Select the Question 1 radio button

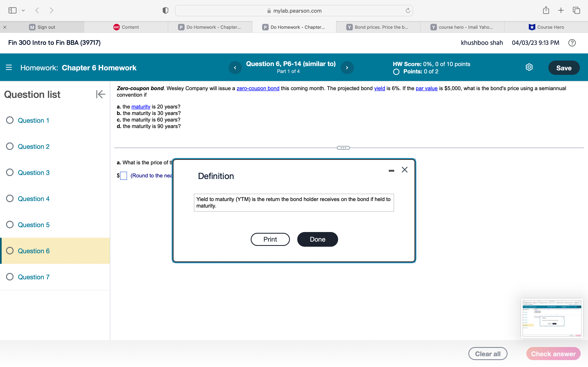(x=10, y=120)
